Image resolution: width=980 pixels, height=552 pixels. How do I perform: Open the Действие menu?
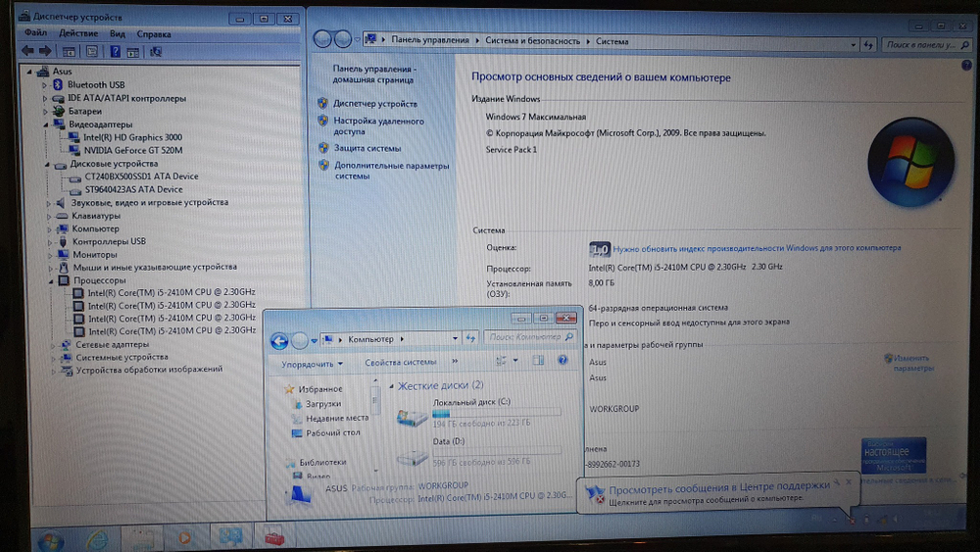78,33
